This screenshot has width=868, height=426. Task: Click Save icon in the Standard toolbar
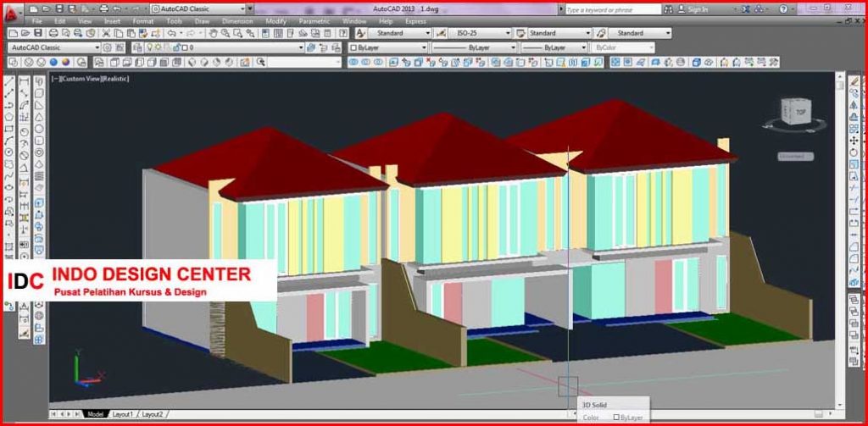point(37,33)
